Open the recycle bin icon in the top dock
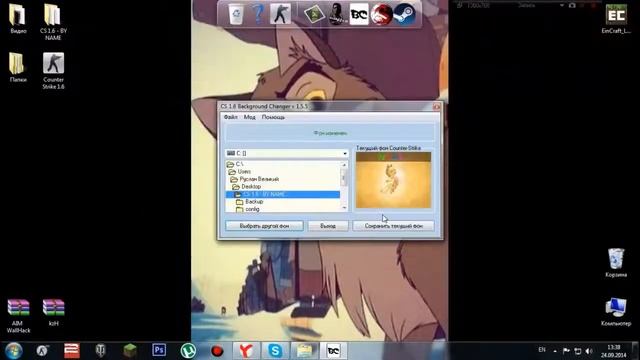This screenshot has width=640, height=360. point(236,13)
